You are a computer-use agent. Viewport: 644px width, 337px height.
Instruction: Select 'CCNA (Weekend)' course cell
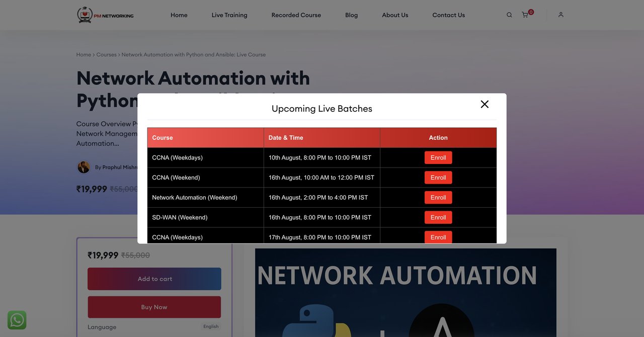click(x=205, y=178)
